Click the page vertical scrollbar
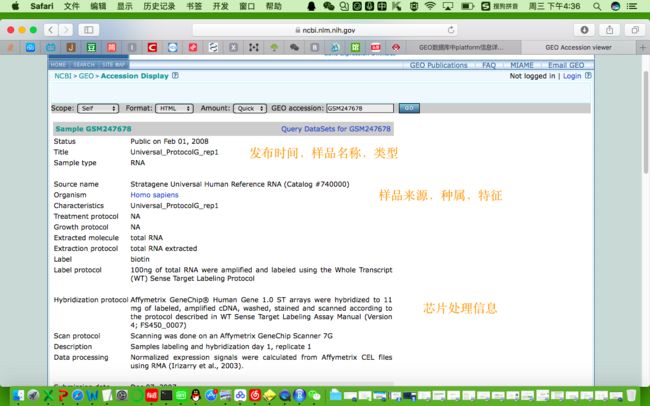 pyautogui.click(x=645, y=122)
